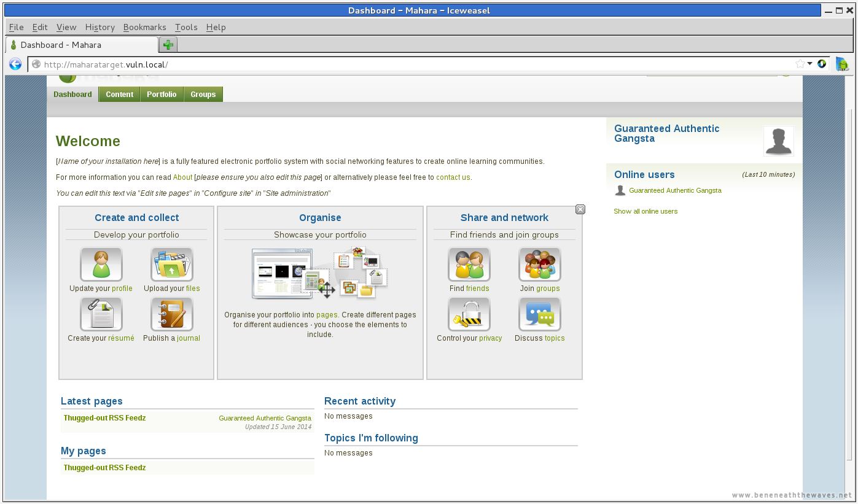Click the Find friends people icon

(469, 264)
